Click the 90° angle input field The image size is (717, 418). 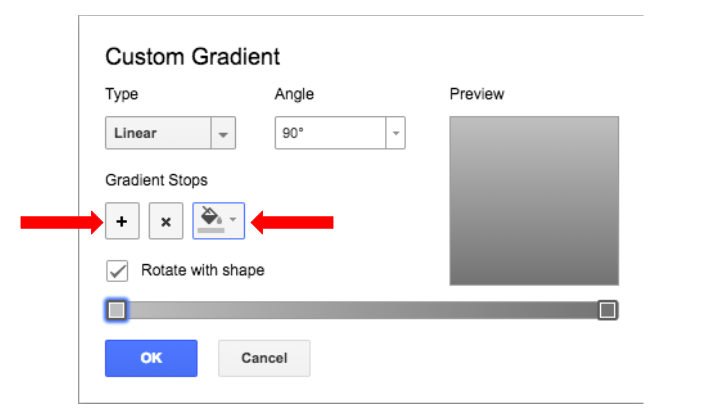(330, 133)
